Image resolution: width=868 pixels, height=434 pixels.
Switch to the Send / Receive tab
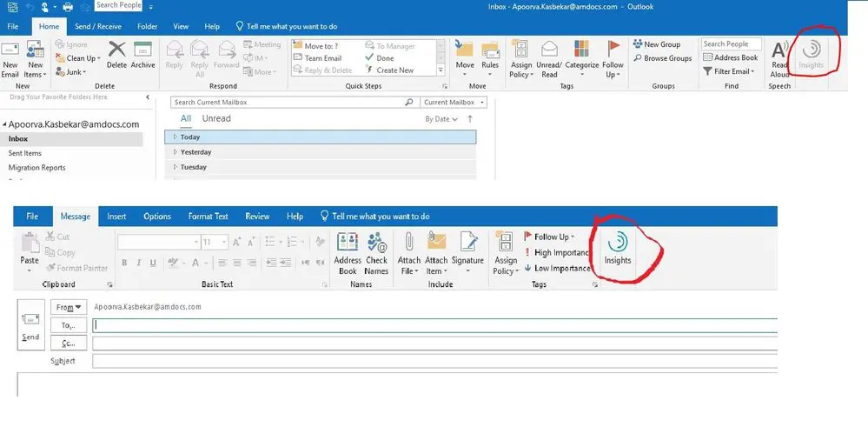(98, 27)
